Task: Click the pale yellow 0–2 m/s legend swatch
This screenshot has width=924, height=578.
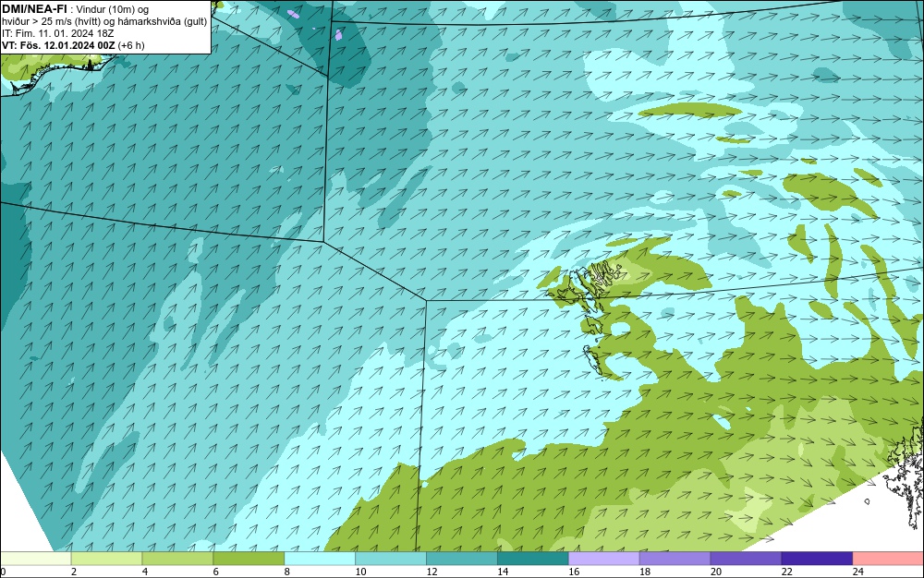Action: 35,559
